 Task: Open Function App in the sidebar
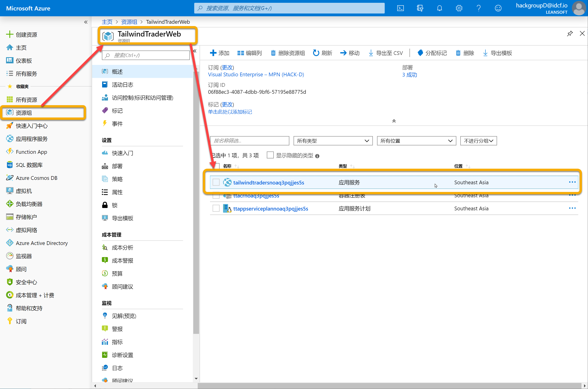click(x=27, y=152)
